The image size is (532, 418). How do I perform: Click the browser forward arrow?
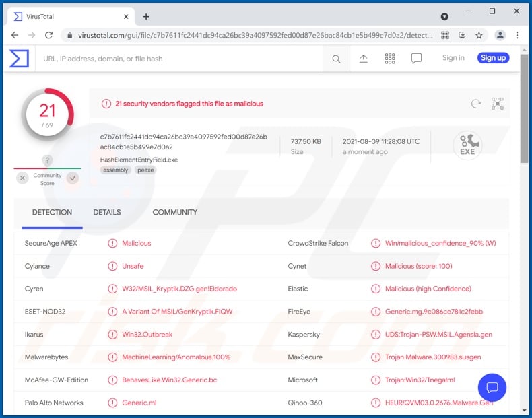pyautogui.click(x=32, y=35)
